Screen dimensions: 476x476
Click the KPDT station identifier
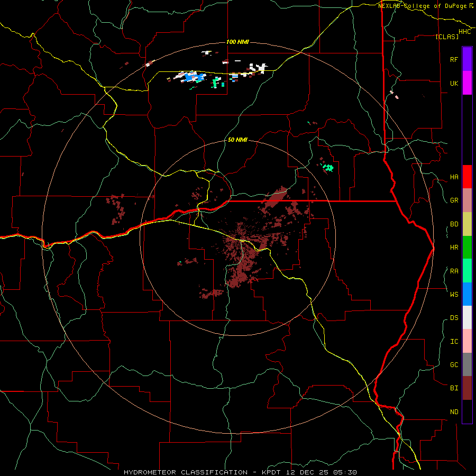pyautogui.click(x=271, y=472)
